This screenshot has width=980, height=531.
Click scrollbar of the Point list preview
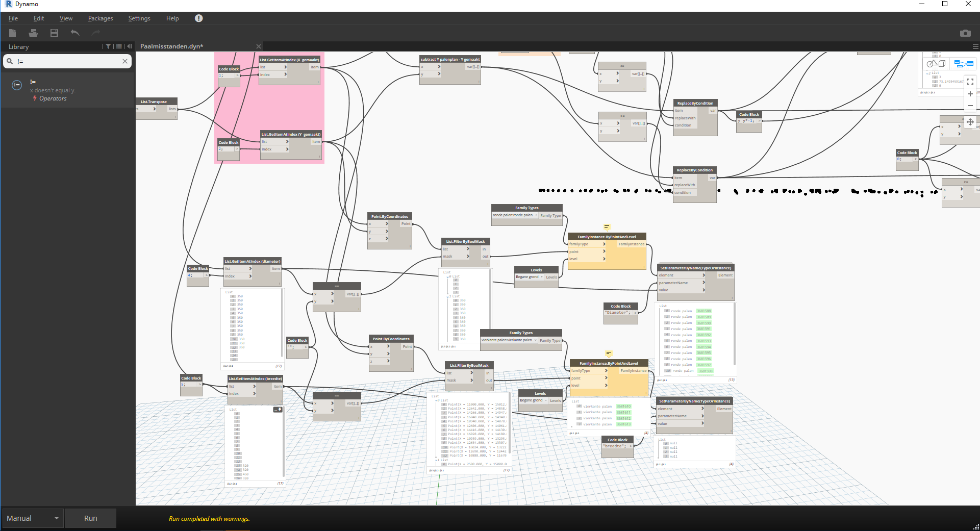tap(509, 423)
